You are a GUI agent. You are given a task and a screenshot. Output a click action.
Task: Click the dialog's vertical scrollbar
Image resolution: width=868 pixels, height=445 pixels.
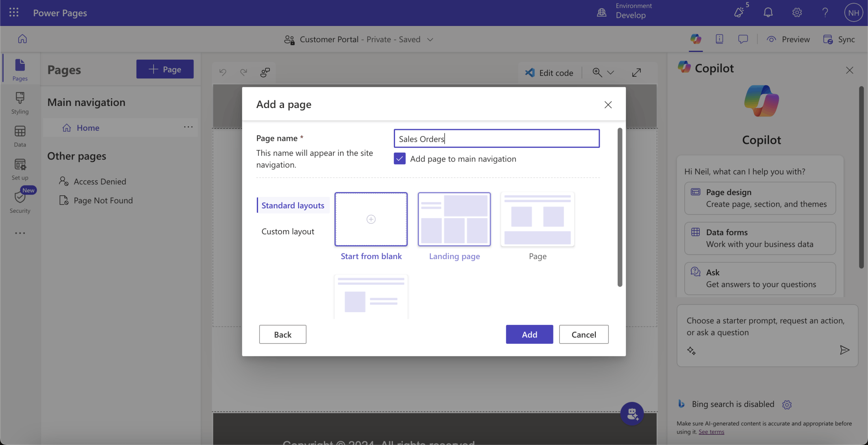(x=620, y=207)
